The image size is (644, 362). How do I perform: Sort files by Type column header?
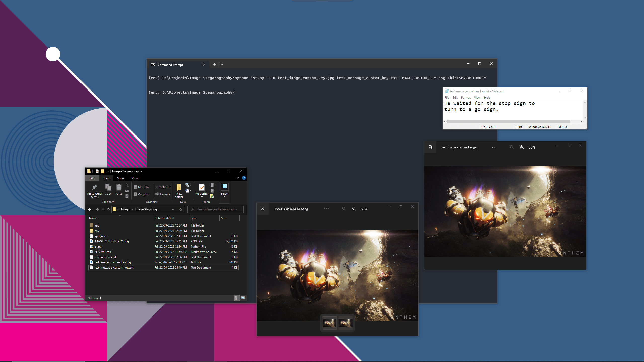point(204,218)
